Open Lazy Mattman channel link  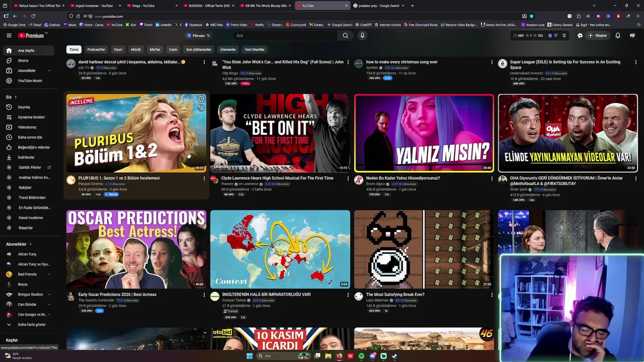(x=378, y=301)
